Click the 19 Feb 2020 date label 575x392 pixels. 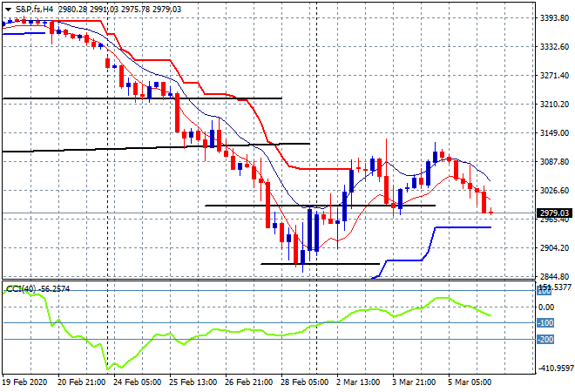pos(25,382)
